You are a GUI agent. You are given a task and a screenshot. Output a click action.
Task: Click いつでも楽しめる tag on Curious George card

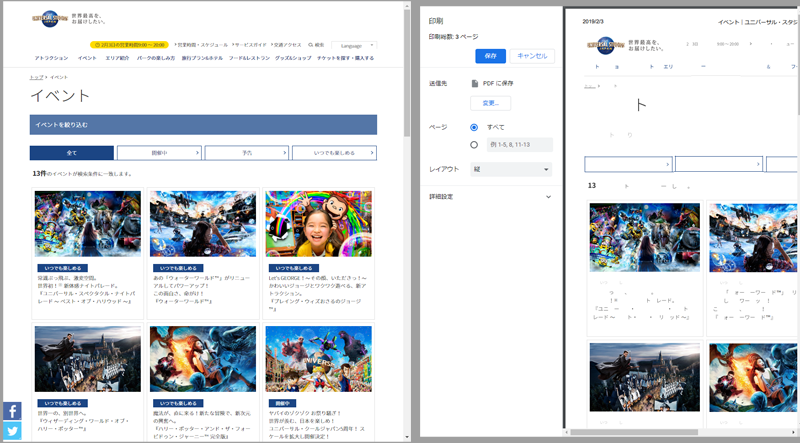coord(294,268)
